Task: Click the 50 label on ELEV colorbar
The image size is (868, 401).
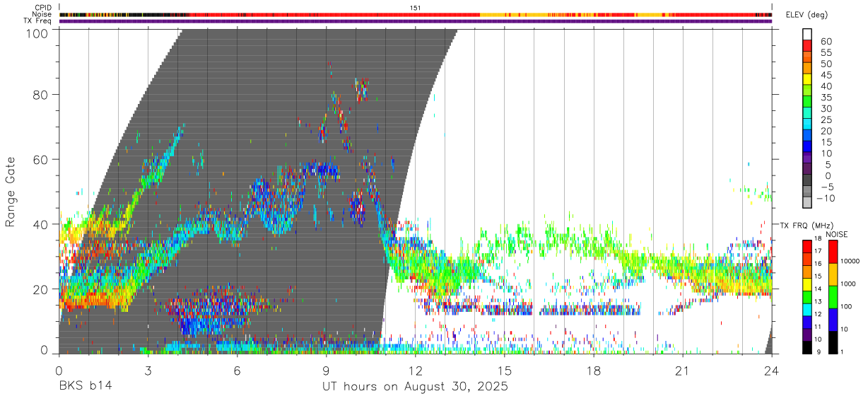Action: click(826, 64)
